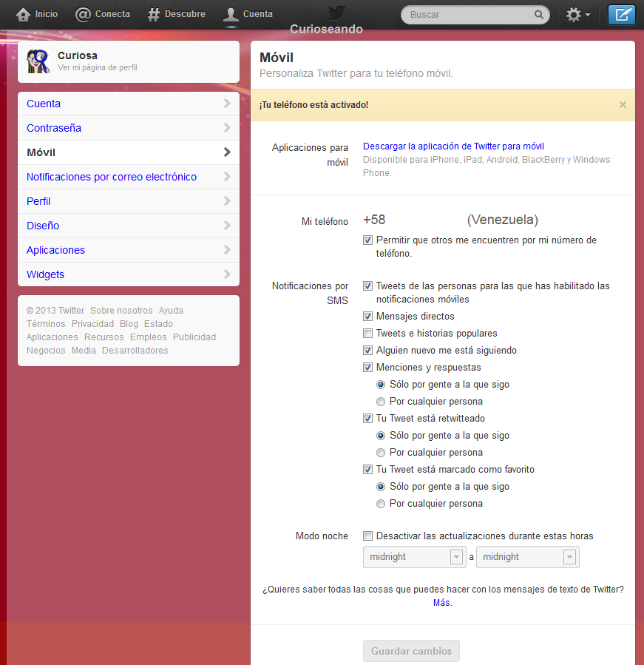Toggle Mensajes directos checkbox
This screenshot has height=665, width=644.
point(367,317)
